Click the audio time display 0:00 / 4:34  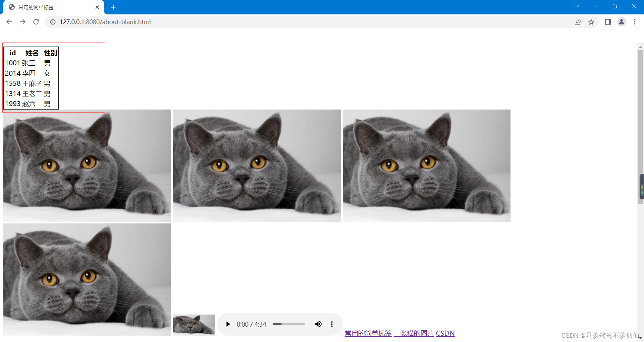click(x=251, y=324)
